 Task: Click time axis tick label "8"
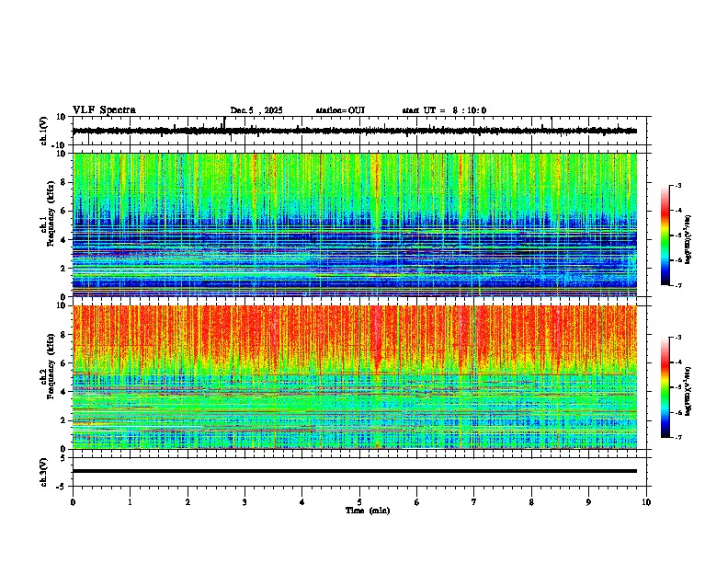(x=531, y=502)
